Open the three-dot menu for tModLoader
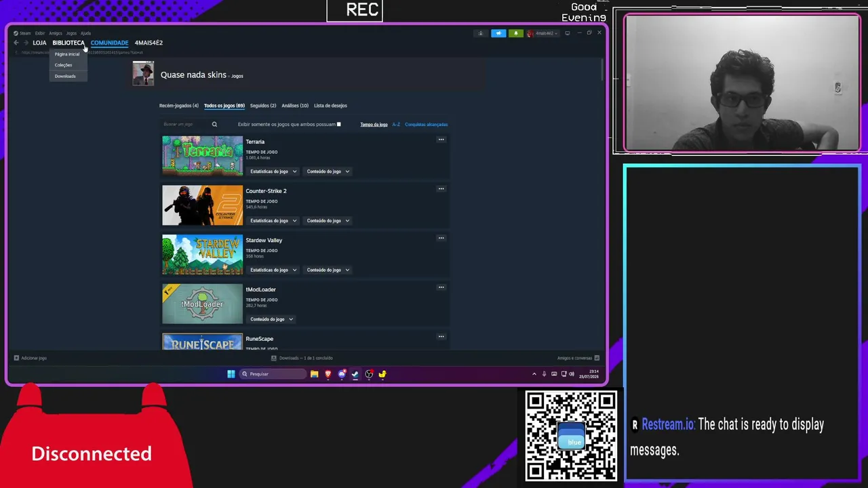This screenshot has width=868, height=488. click(441, 287)
